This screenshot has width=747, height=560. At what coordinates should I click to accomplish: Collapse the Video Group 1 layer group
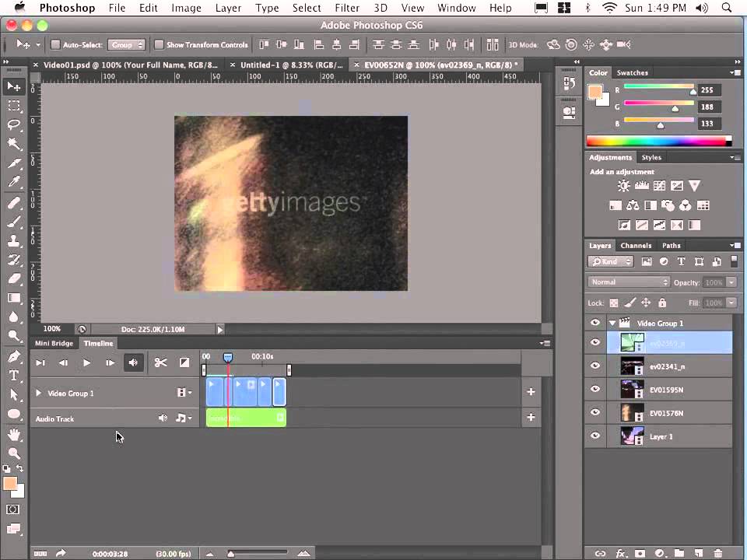pyautogui.click(x=612, y=323)
